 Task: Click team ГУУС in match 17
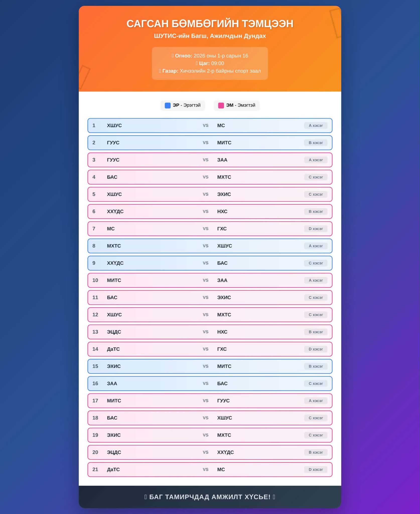click(223, 401)
